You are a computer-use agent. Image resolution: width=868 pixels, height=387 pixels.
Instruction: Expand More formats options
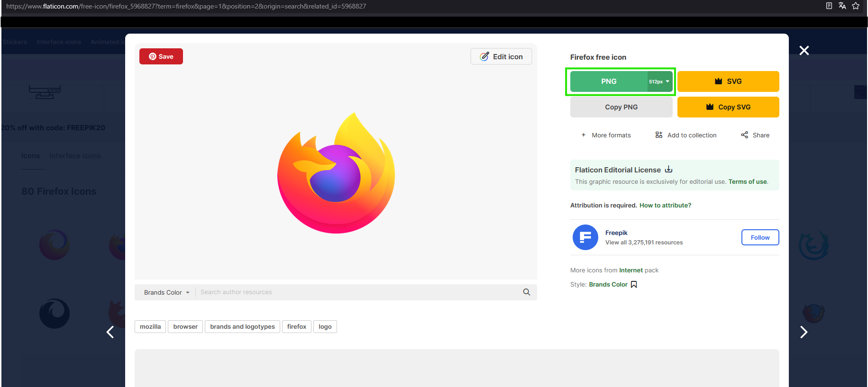pyautogui.click(x=606, y=135)
